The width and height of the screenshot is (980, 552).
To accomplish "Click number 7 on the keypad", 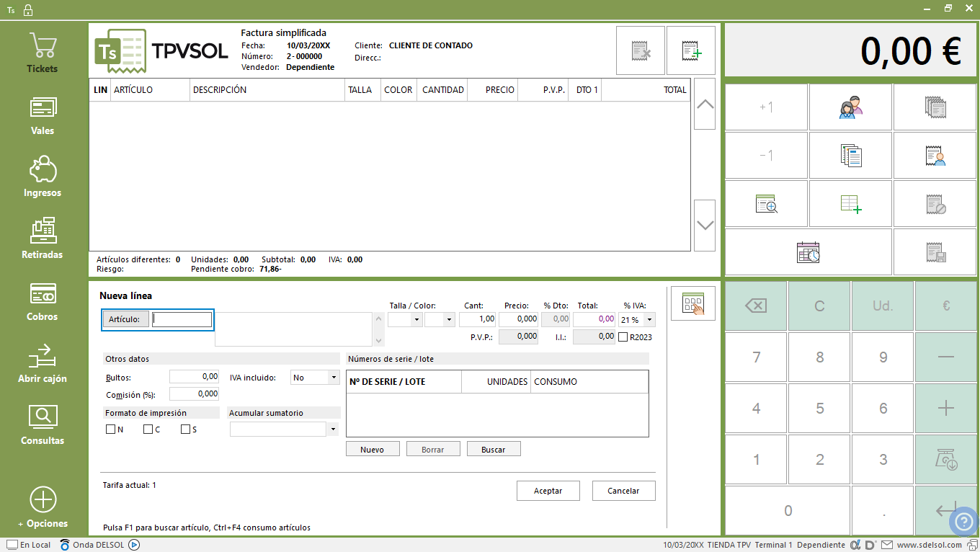I will [x=756, y=357].
